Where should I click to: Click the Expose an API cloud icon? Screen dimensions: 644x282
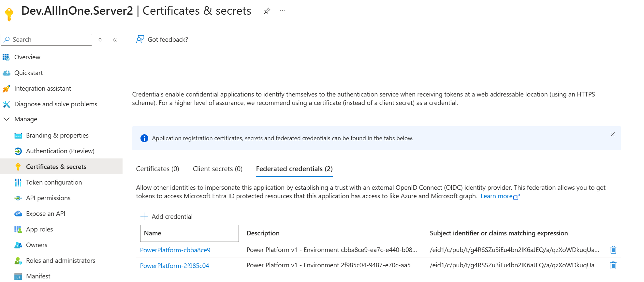(x=18, y=214)
